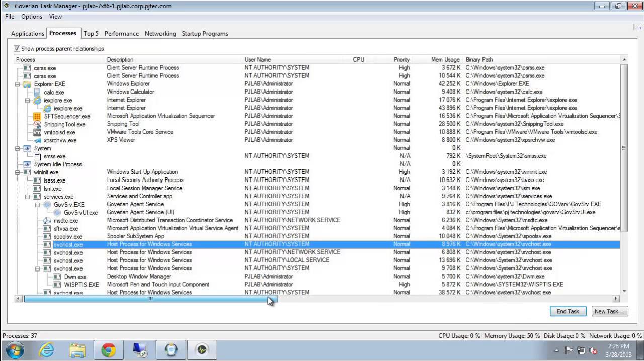
Task: Collapse the wininit.exe tree node
Action: pyautogui.click(x=18, y=172)
